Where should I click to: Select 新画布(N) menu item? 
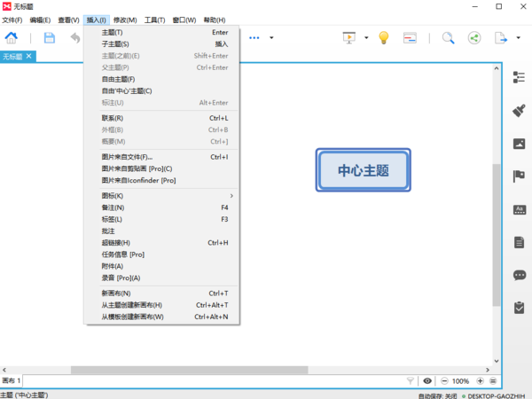pos(161,293)
